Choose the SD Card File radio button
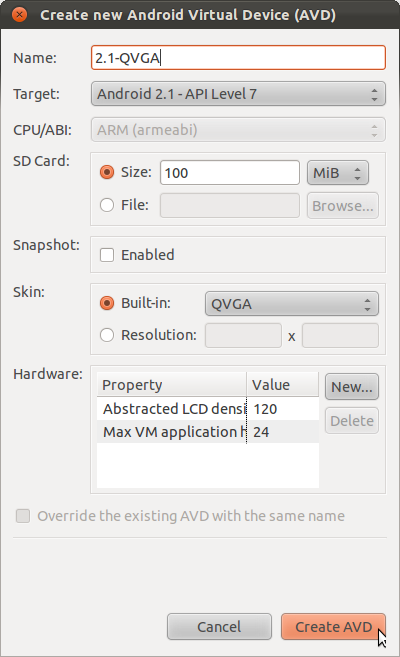This screenshot has height=657, width=400. [x=107, y=205]
